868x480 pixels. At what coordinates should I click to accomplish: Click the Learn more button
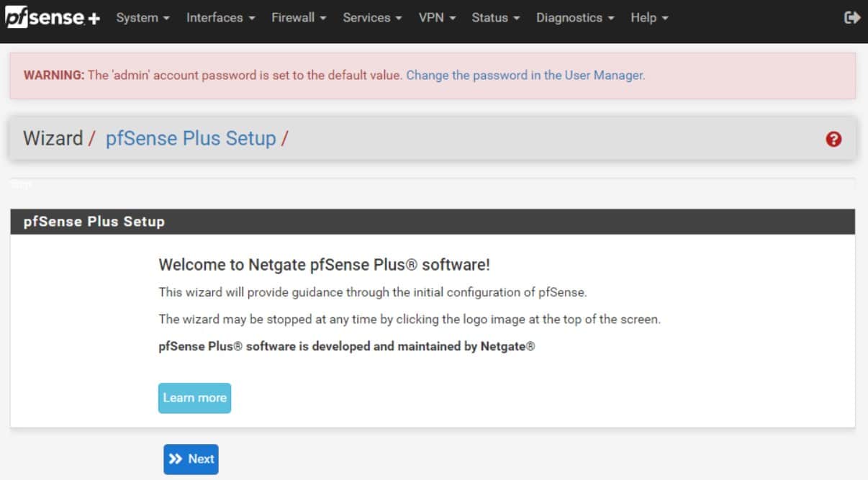point(194,397)
